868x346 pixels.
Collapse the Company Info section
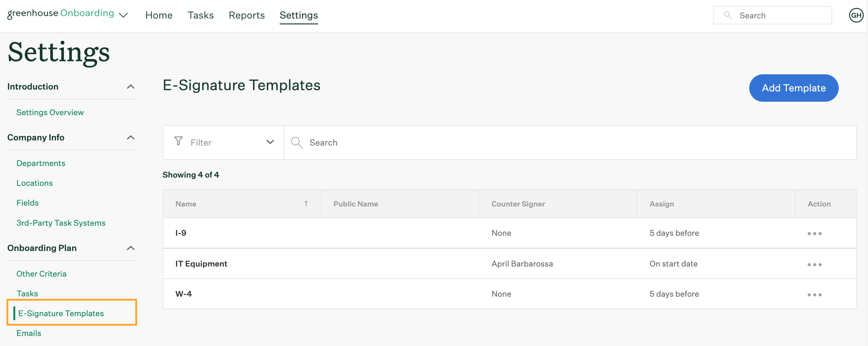click(x=131, y=137)
